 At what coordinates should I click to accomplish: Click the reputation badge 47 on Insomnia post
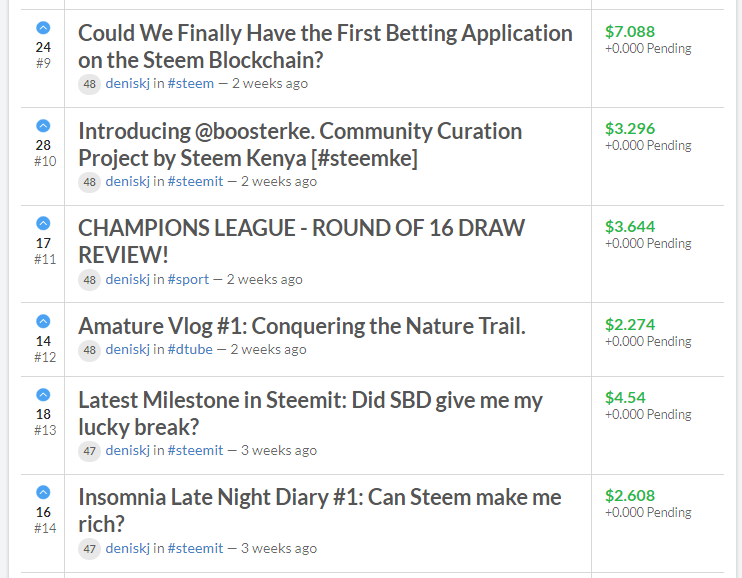point(90,548)
